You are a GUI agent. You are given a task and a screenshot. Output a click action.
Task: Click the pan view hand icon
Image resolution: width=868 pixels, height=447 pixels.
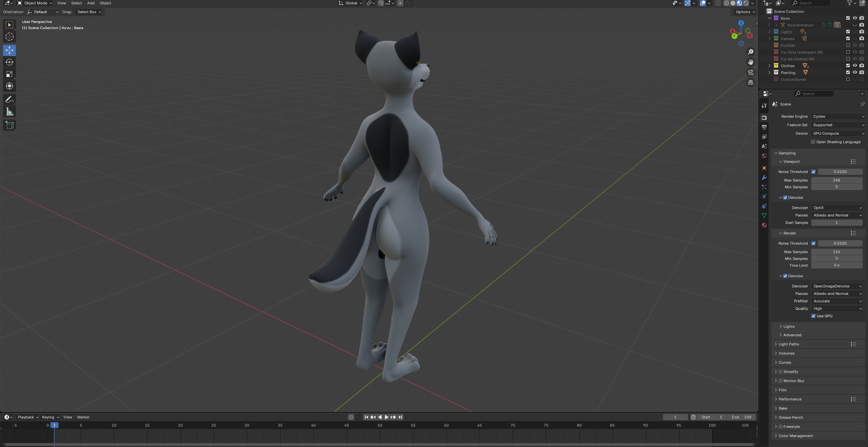point(751,62)
